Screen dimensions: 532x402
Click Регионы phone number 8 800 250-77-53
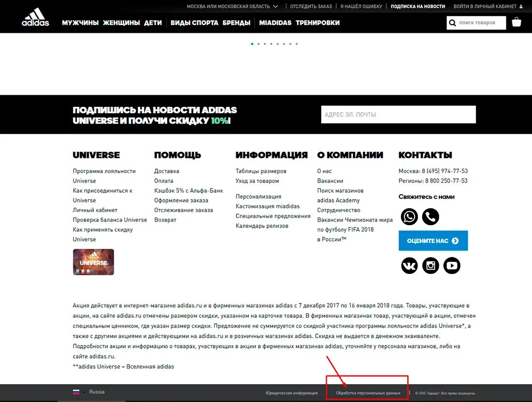(446, 181)
